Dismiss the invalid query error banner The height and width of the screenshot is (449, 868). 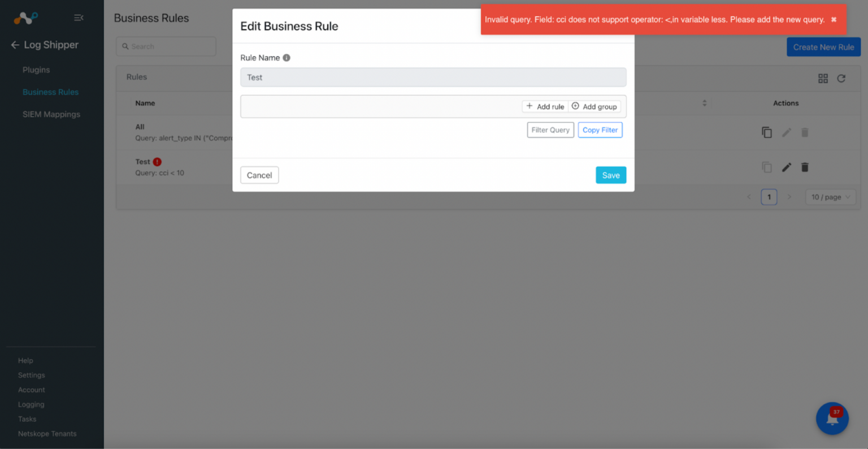coord(834,19)
